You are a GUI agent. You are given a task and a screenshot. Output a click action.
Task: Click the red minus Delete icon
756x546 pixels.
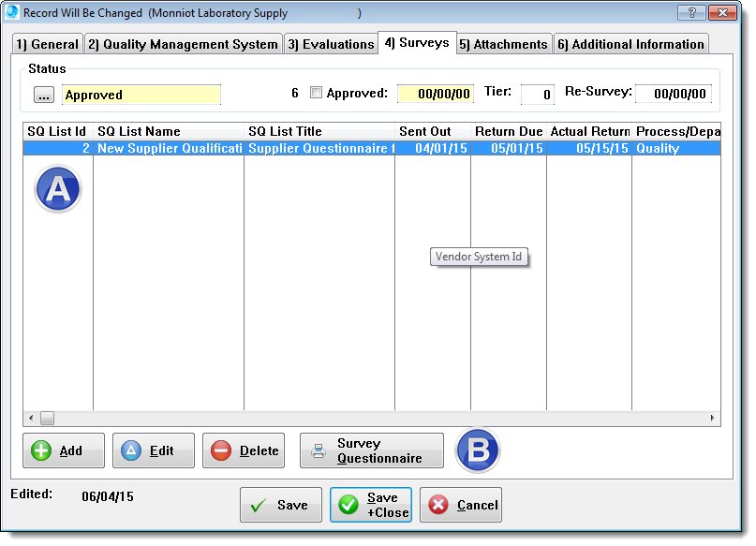222,450
